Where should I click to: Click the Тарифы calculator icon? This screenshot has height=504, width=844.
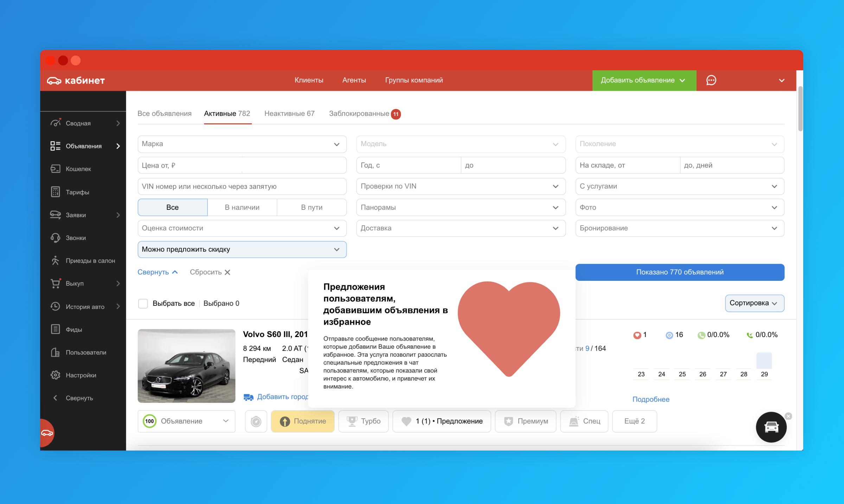tap(55, 192)
